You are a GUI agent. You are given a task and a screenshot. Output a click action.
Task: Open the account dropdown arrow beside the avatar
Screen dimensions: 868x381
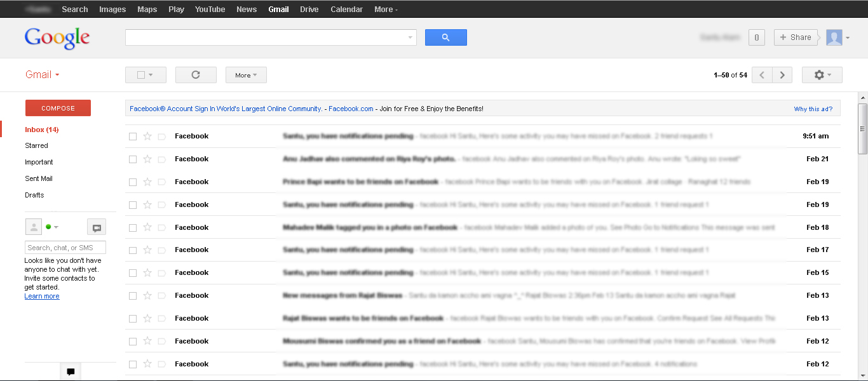pos(848,38)
